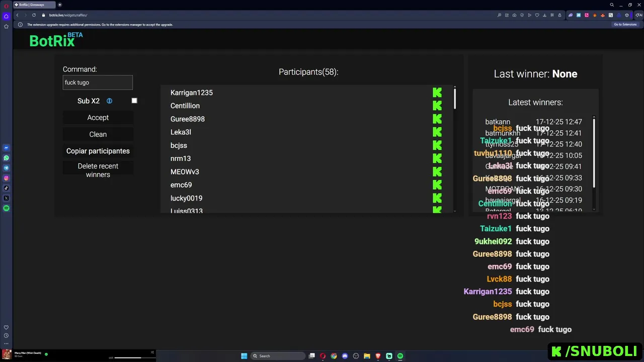Viewport: 644px width, 362px height.
Task: Open the extensions cube icon
Action: [627, 15]
